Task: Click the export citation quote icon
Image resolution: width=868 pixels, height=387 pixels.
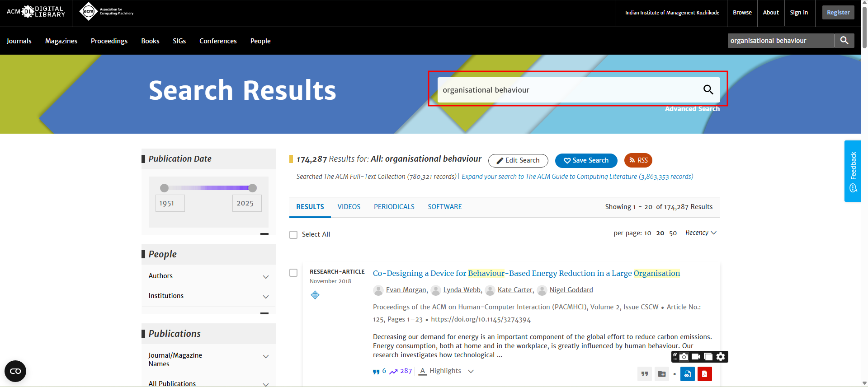Action: click(x=644, y=374)
